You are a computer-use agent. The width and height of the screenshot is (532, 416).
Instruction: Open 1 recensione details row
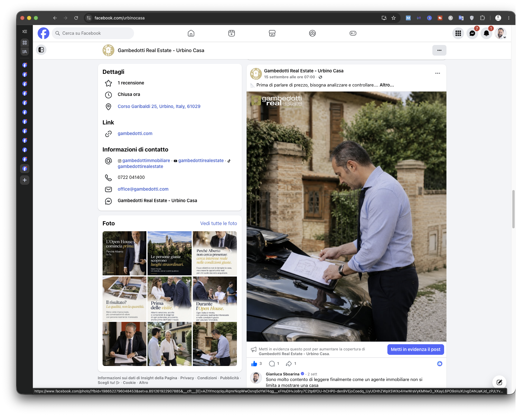pos(131,83)
